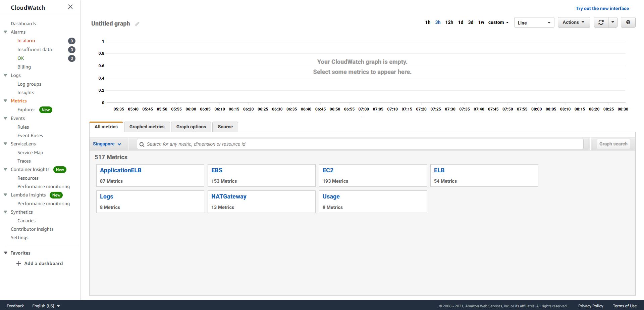
Task: Refresh the graph with the refresh icon
Action: pos(601,23)
